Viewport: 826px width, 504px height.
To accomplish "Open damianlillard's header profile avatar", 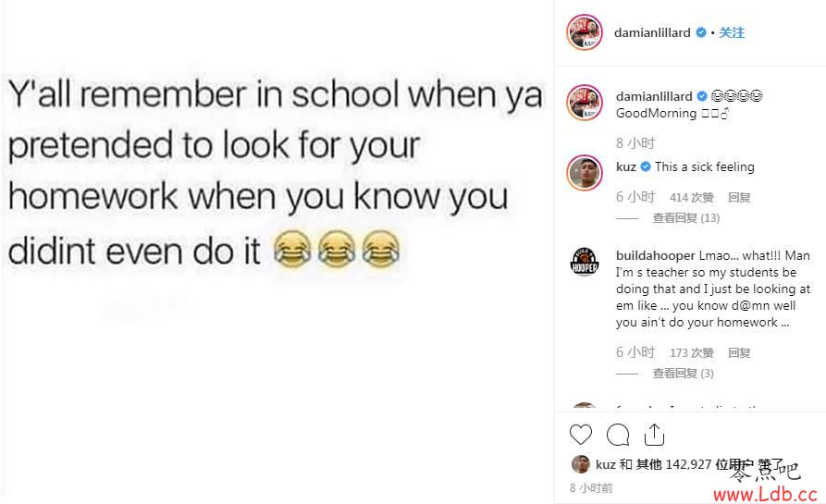I will click(x=585, y=32).
